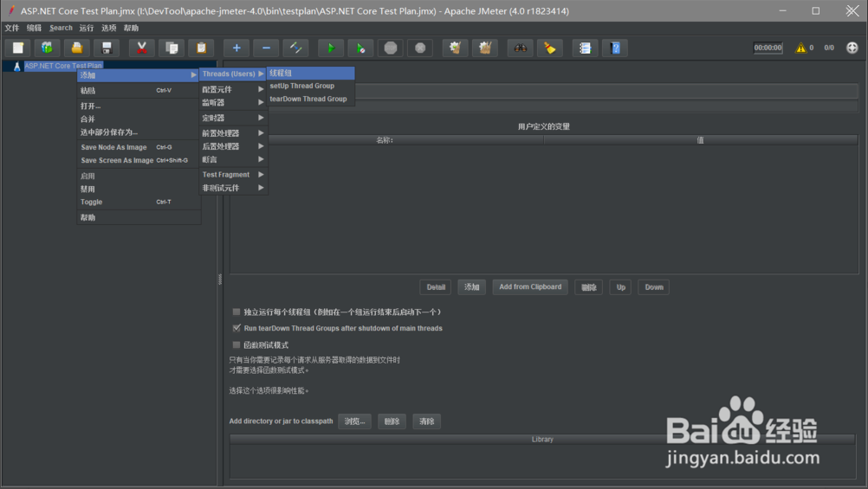The height and width of the screenshot is (489, 868).
Task: Save the test plan via floppy icon
Action: [107, 48]
